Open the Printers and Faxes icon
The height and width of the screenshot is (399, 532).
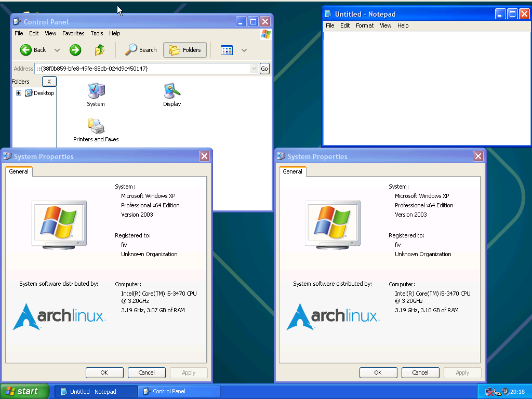point(96,126)
